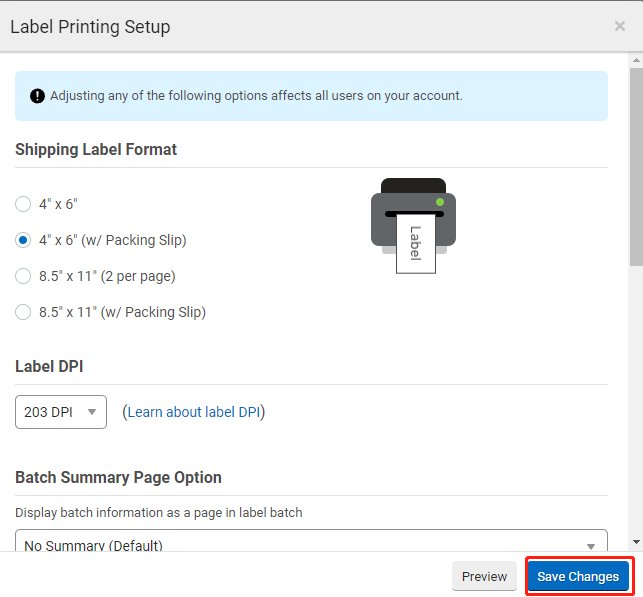
Task: Close the Label Printing Setup dialog
Action: (x=620, y=26)
